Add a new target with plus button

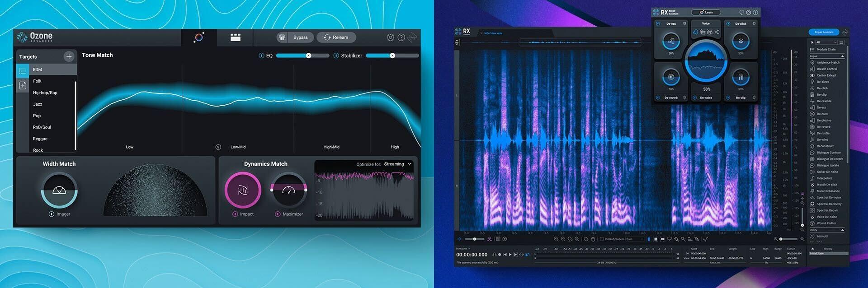tap(69, 56)
